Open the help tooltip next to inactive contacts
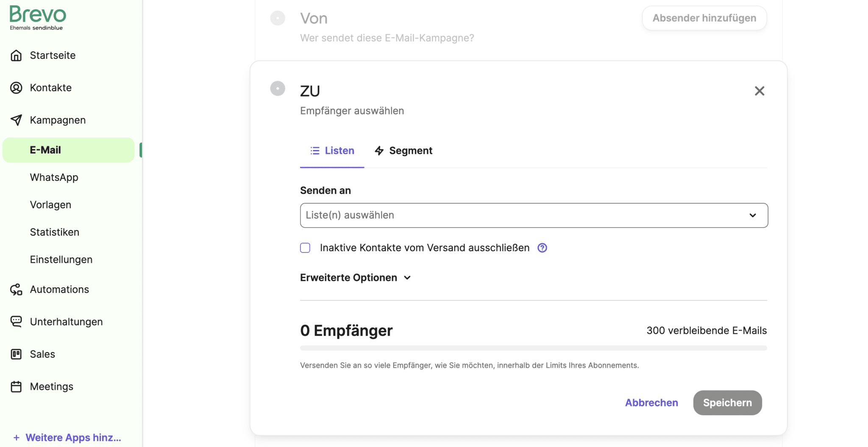 click(542, 247)
